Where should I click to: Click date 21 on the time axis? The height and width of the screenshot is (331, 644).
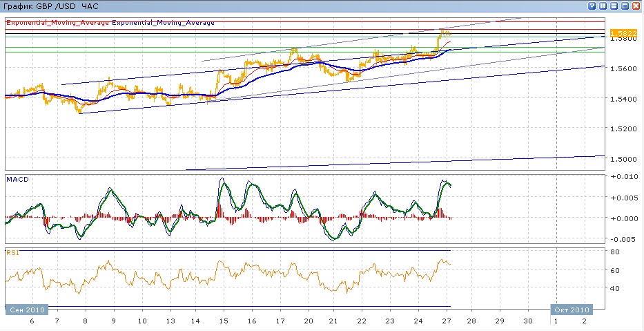pos(333,321)
